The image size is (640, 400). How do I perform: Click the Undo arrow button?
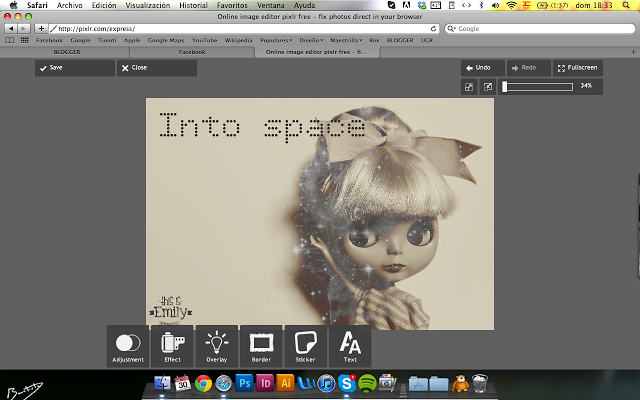(481, 68)
